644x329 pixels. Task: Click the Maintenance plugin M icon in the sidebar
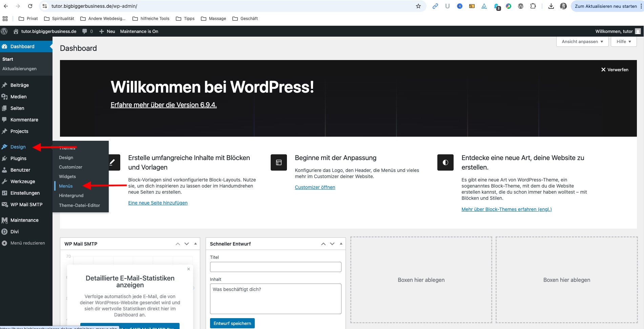(x=4, y=220)
